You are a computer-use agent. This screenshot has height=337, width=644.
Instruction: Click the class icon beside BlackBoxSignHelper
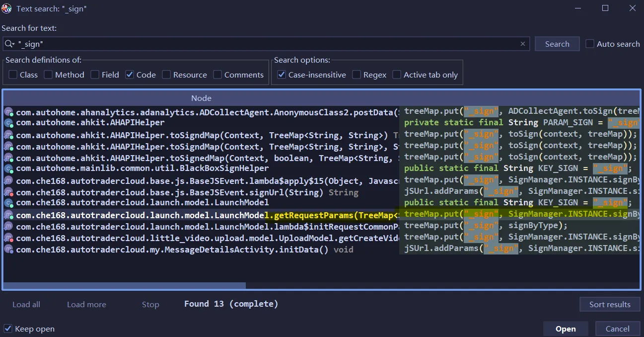[8, 168]
